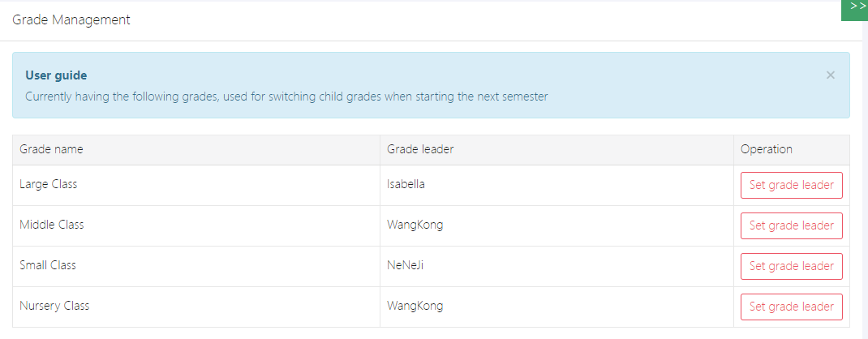Click the Grade Management page title
This screenshot has height=339, width=868.
pyautogui.click(x=71, y=20)
